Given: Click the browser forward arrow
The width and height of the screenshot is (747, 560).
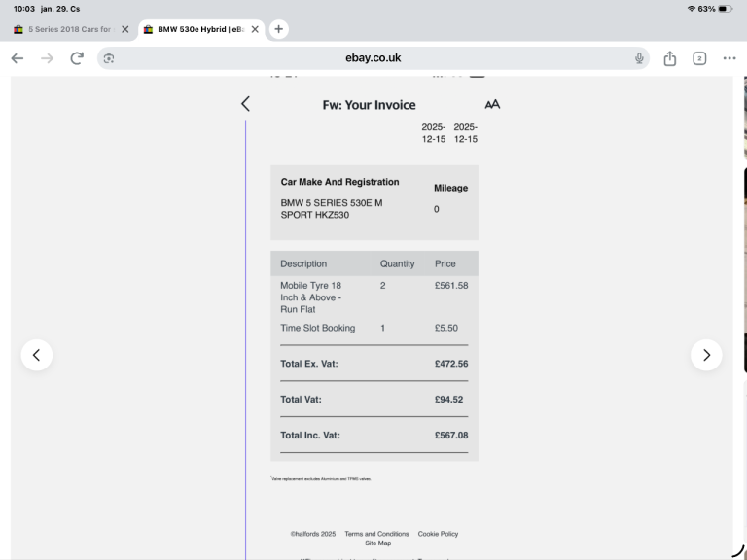Looking at the screenshot, I should click(47, 58).
